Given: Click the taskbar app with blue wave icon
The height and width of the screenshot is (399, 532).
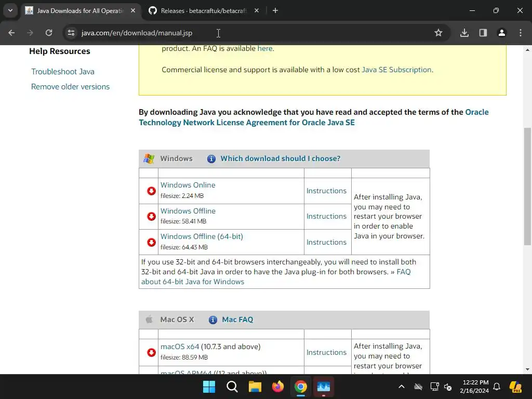Looking at the screenshot, I should [x=323, y=387].
